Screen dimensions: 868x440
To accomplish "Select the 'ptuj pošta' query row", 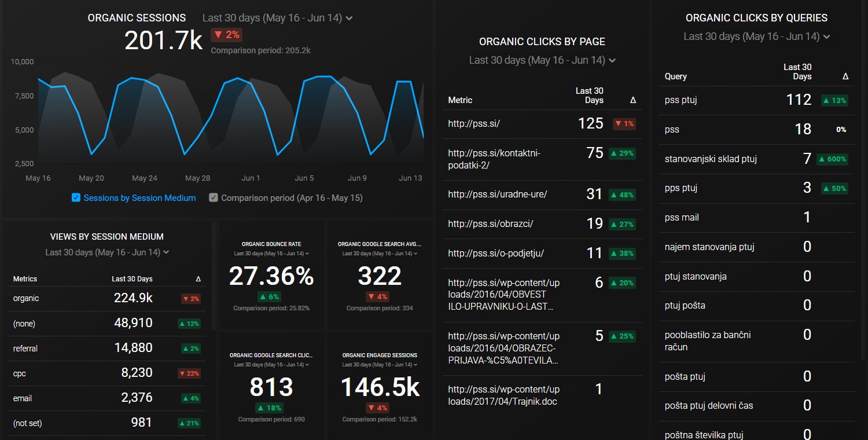I will (x=756, y=306).
